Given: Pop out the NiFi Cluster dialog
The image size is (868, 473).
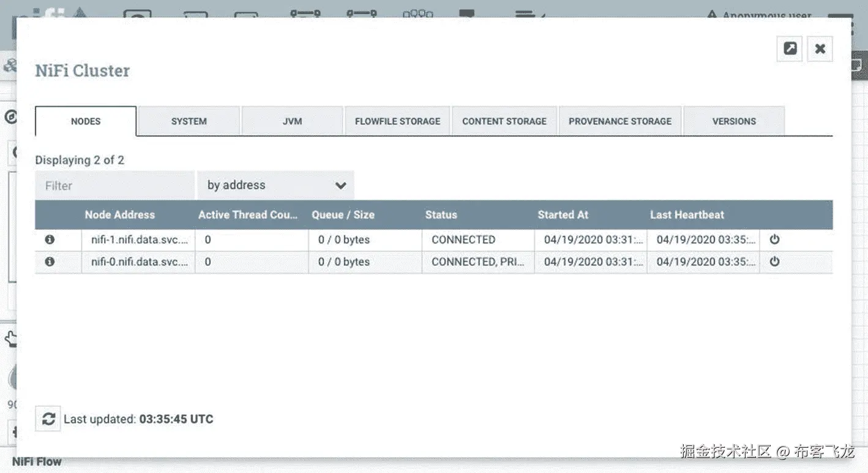Looking at the screenshot, I should [790, 49].
